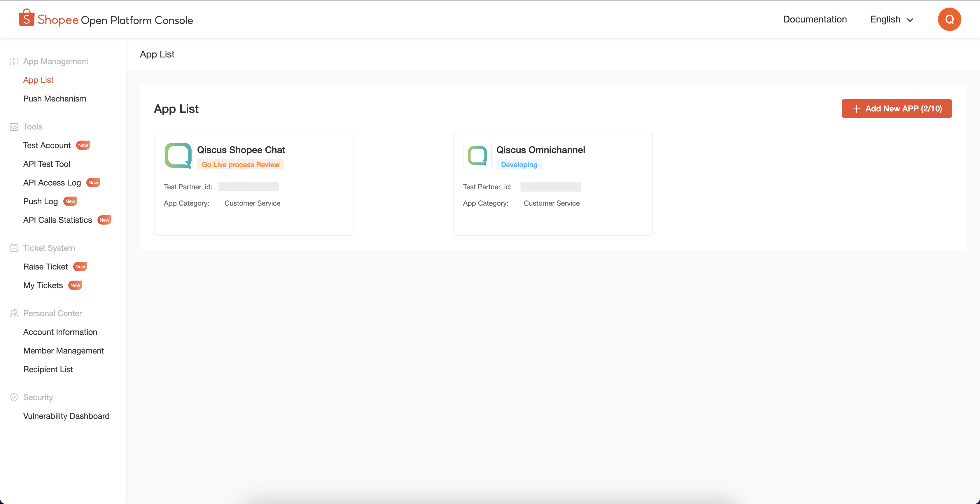
Task: Click the New badge beside Raise Ticket
Action: tap(80, 267)
